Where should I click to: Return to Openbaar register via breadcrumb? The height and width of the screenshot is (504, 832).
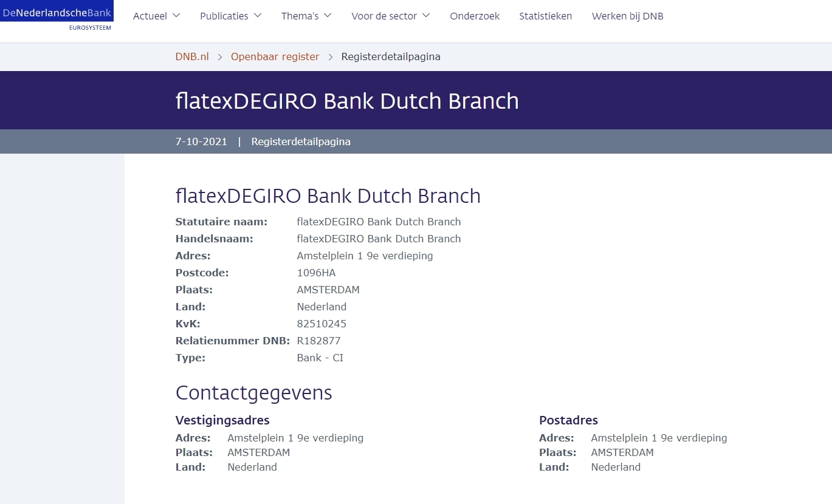point(275,56)
